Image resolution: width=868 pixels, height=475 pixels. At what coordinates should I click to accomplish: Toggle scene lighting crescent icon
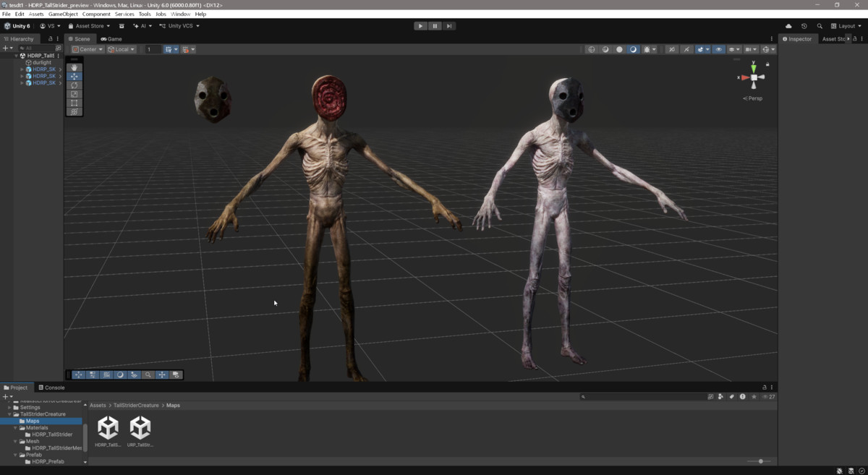[634, 49]
